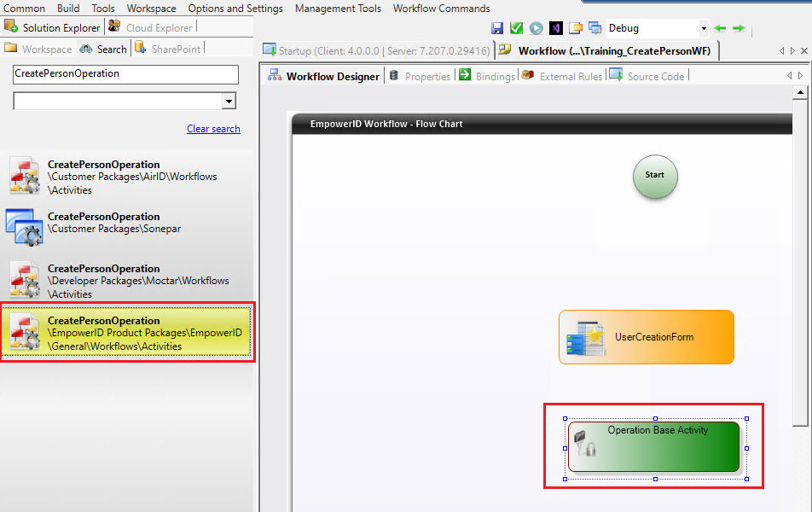Screen dimensions: 812x512
Task: Switch to the External Rules tab
Action: point(562,76)
